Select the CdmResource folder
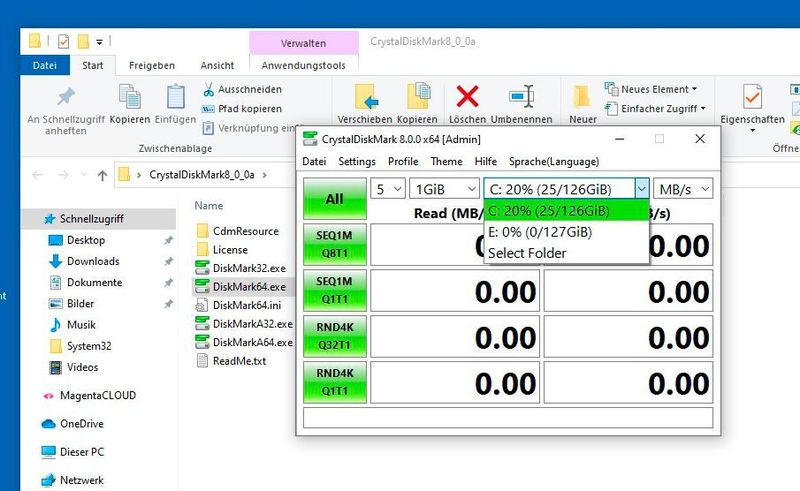 245,231
